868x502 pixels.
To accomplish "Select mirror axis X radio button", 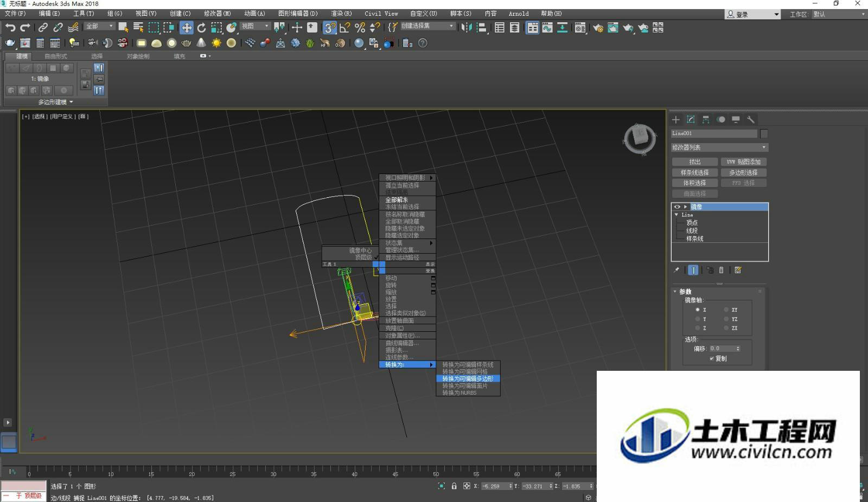I will pyautogui.click(x=698, y=310).
